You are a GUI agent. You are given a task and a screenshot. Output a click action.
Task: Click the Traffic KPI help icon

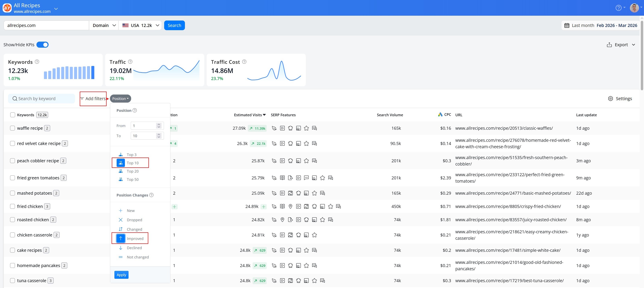coord(130,62)
